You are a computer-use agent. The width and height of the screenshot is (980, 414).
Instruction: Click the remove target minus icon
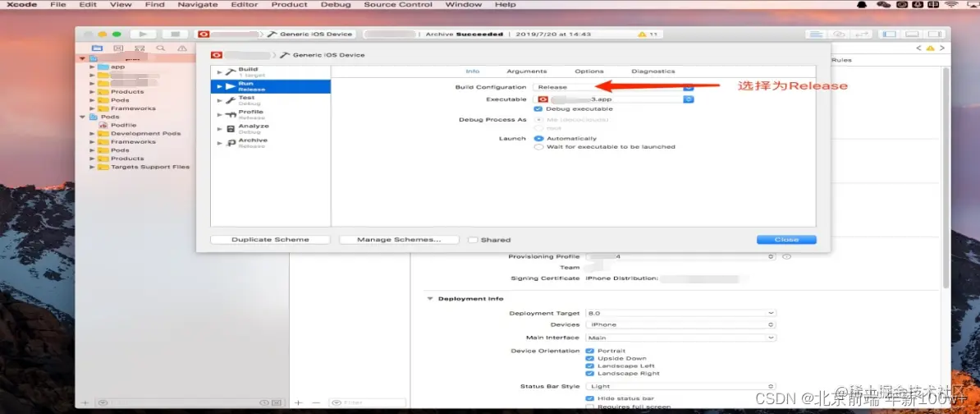(x=316, y=403)
